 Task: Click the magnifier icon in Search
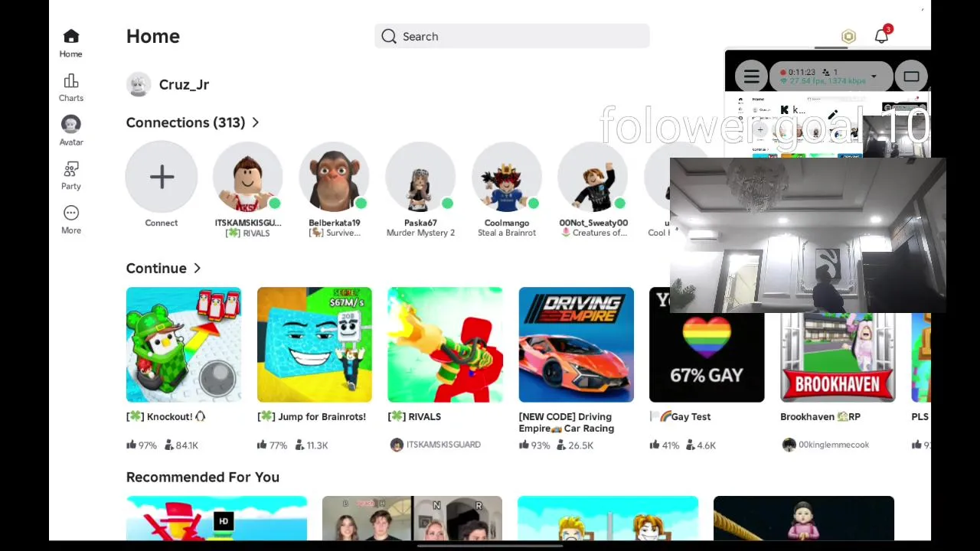(x=389, y=36)
